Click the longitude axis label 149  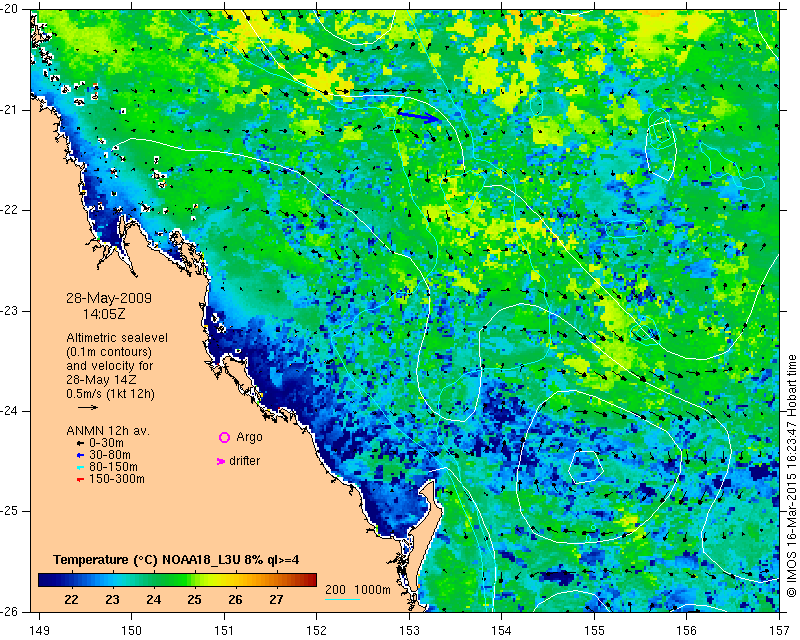pos(39,631)
